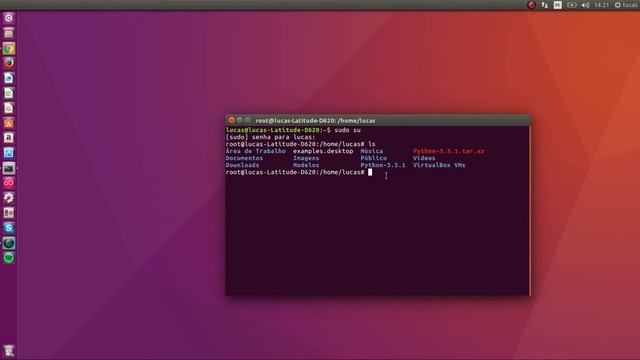Click the 'Imagens' directory name
The height and width of the screenshot is (360, 640).
click(x=306, y=158)
